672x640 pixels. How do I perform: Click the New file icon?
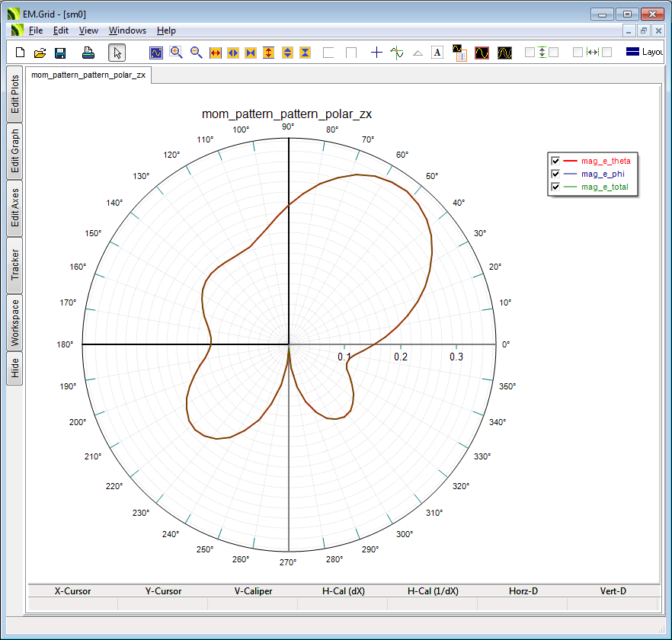pos(21,53)
